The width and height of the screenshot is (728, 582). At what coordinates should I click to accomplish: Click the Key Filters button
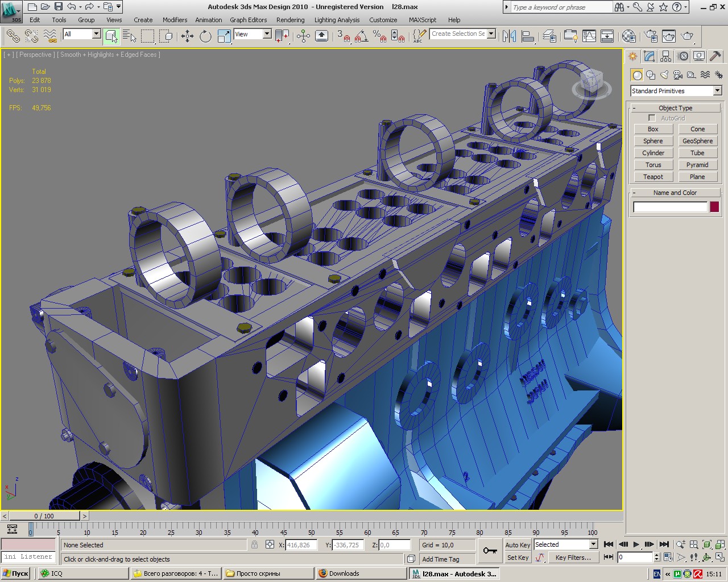573,558
